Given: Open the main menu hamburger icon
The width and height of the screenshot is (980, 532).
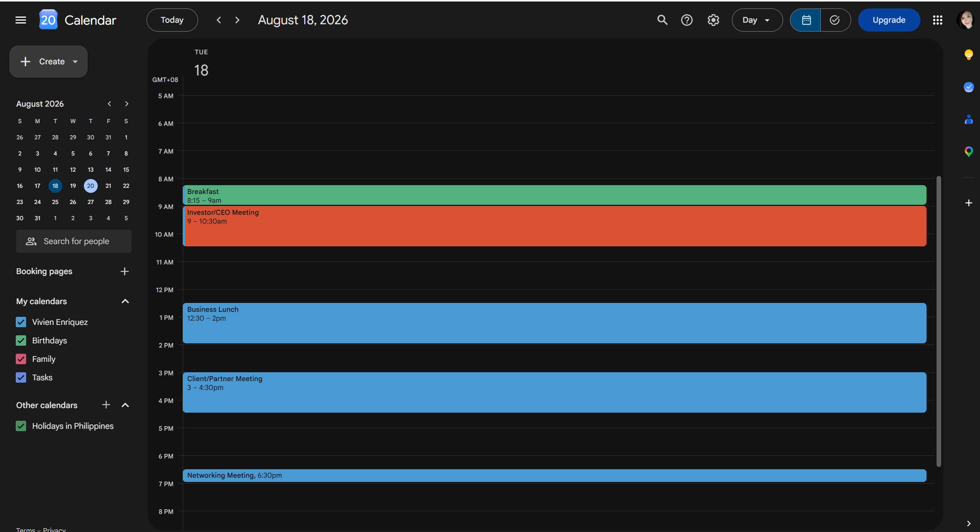Looking at the screenshot, I should [x=21, y=20].
